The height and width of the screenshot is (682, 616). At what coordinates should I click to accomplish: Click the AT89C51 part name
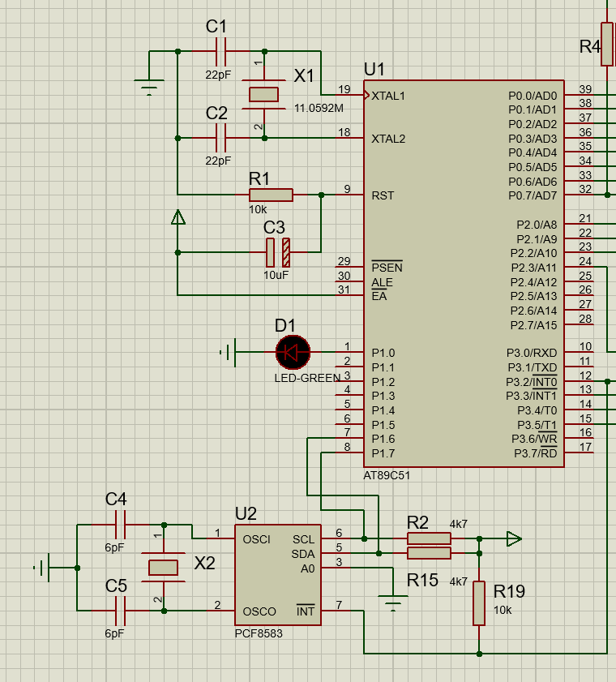pos(387,475)
